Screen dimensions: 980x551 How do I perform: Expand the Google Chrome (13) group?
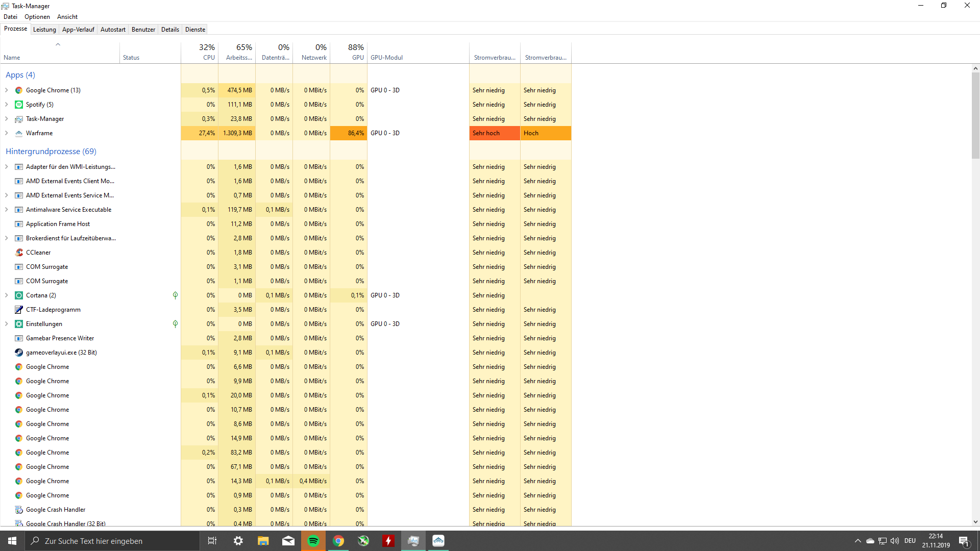[x=7, y=90]
